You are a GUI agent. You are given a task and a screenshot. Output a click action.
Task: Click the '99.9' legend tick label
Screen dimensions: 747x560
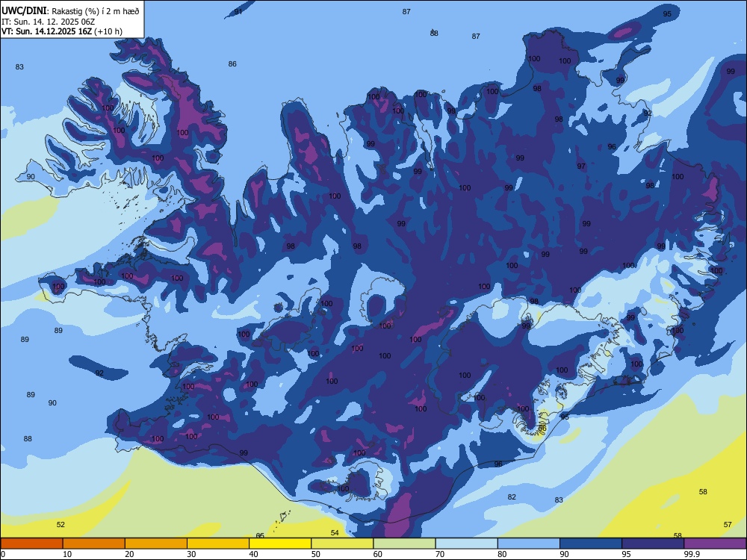click(692, 554)
